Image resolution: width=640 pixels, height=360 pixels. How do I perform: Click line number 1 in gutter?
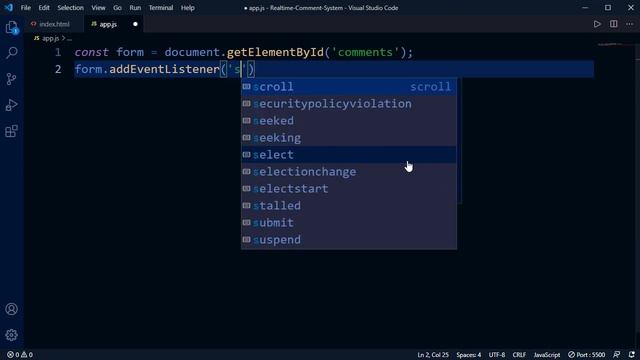pos(58,52)
